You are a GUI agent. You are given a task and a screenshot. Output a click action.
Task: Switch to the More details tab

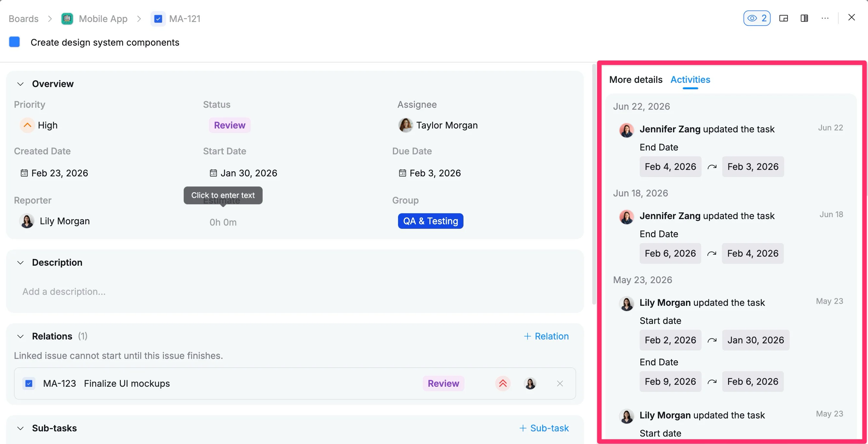(635, 79)
